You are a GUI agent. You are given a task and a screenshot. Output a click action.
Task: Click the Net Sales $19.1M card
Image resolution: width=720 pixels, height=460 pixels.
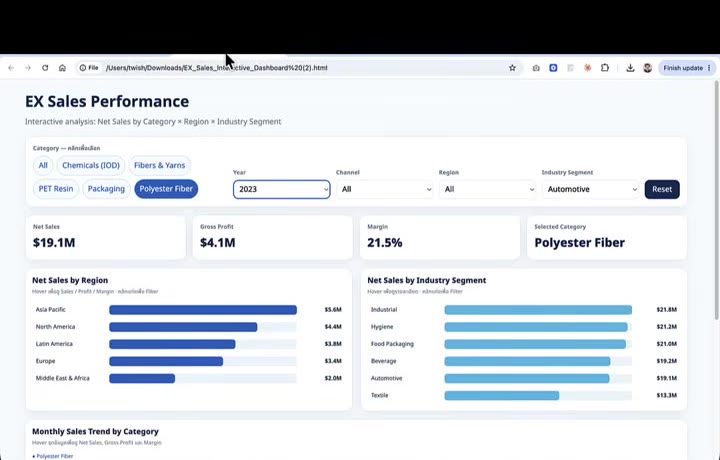click(x=106, y=237)
